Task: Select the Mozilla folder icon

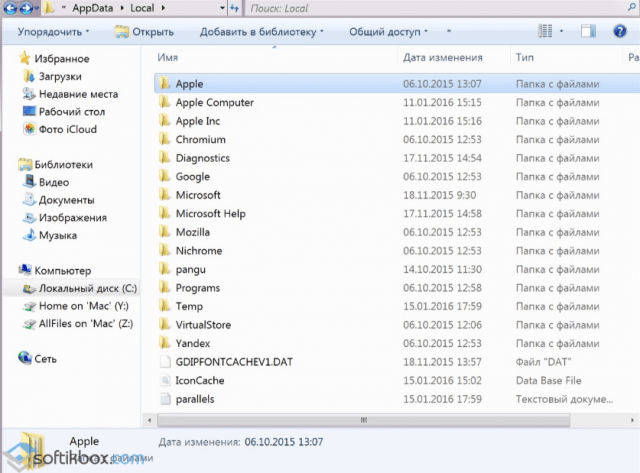Action: pos(164,232)
